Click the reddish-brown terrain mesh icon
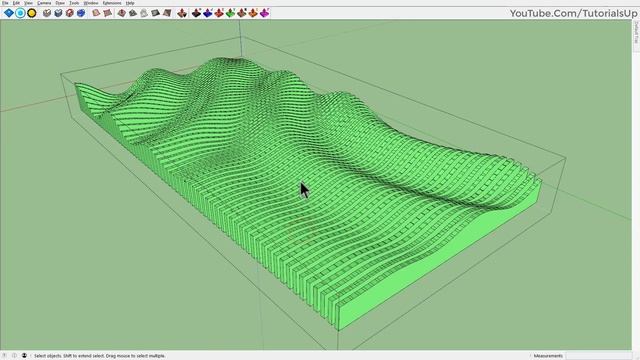The height and width of the screenshot is (360, 640). [122, 13]
